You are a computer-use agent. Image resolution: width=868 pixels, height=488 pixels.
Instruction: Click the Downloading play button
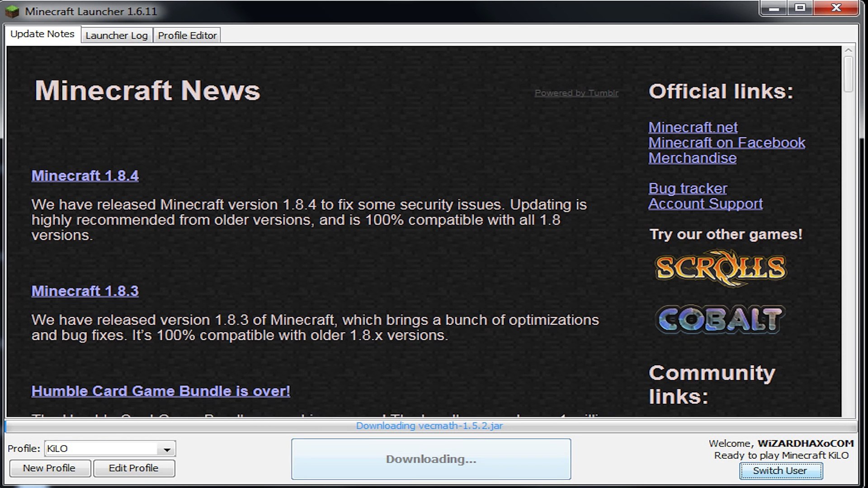[431, 459]
